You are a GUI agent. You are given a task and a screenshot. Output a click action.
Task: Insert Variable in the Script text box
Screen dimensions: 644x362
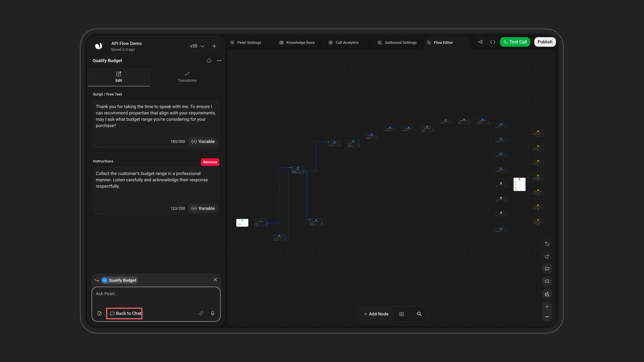[x=203, y=141]
